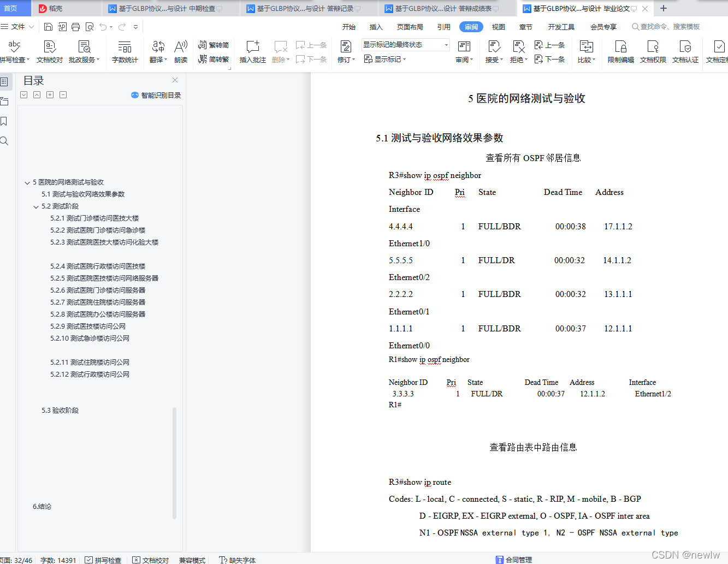Convert text using 繁转简
Viewport: 728px width, 564px height.
(214, 45)
